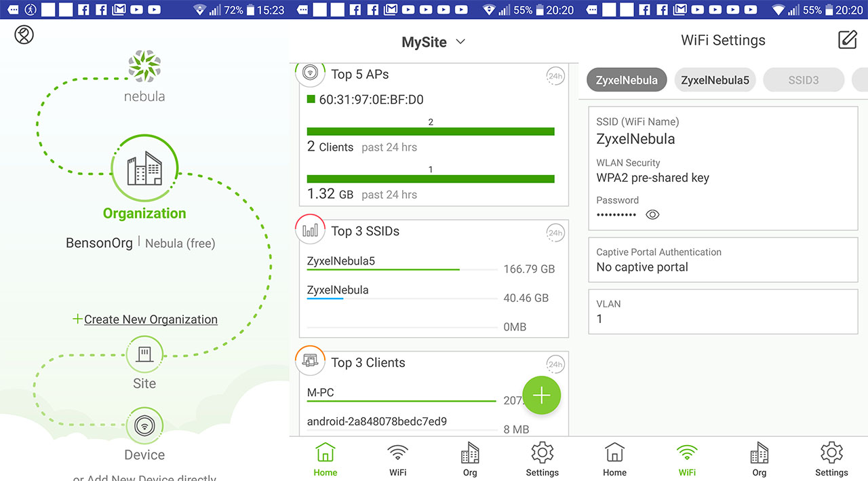The height and width of the screenshot is (481, 868).
Task: Tap the WiFi Settings screen title
Action: 723,41
